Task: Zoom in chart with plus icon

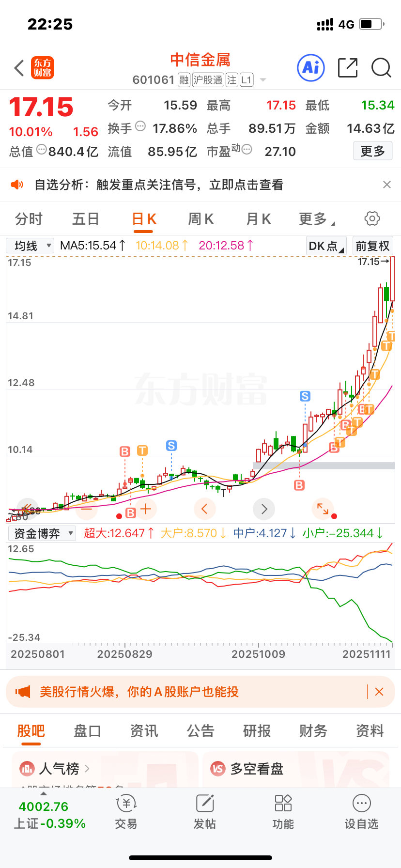Action: coord(146,509)
